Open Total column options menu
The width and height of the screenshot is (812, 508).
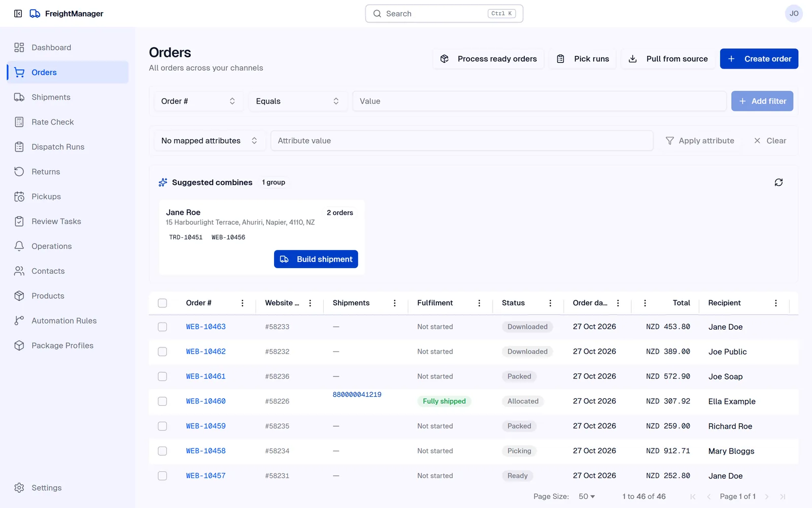click(x=645, y=303)
